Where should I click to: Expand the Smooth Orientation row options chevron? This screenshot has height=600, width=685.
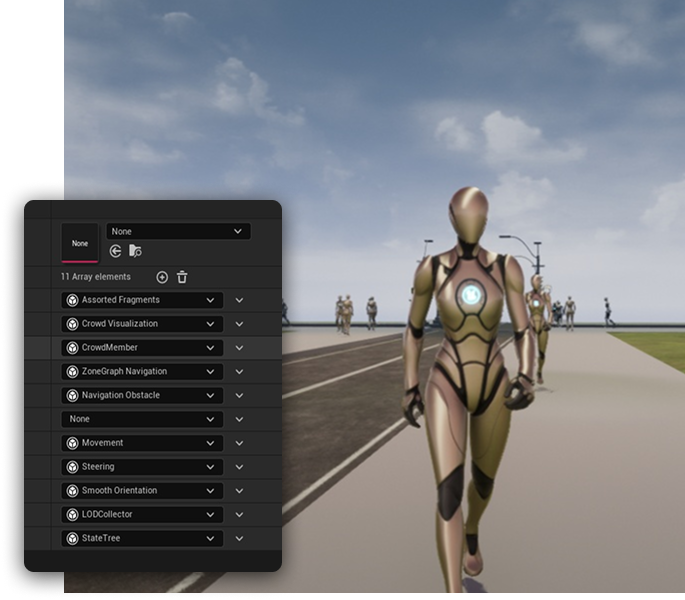[239, 491]
